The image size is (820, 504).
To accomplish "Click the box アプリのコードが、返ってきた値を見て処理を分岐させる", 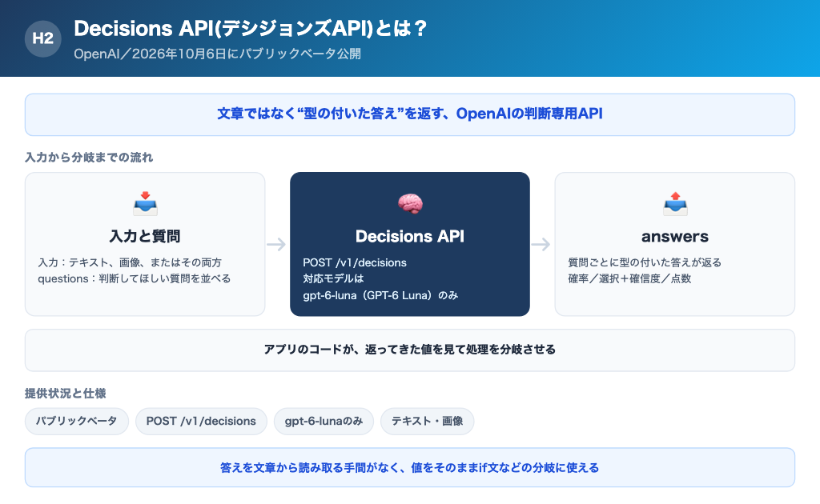I will coord(410,350).
